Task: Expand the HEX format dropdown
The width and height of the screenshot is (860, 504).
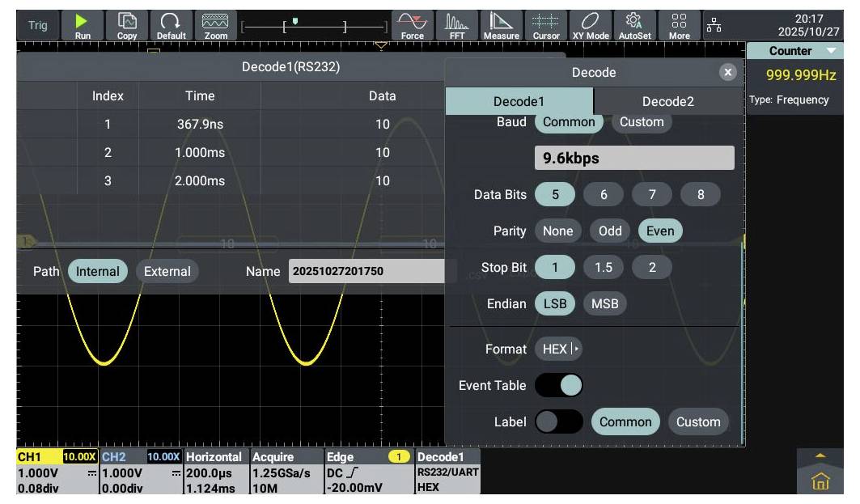Action: 558,349
